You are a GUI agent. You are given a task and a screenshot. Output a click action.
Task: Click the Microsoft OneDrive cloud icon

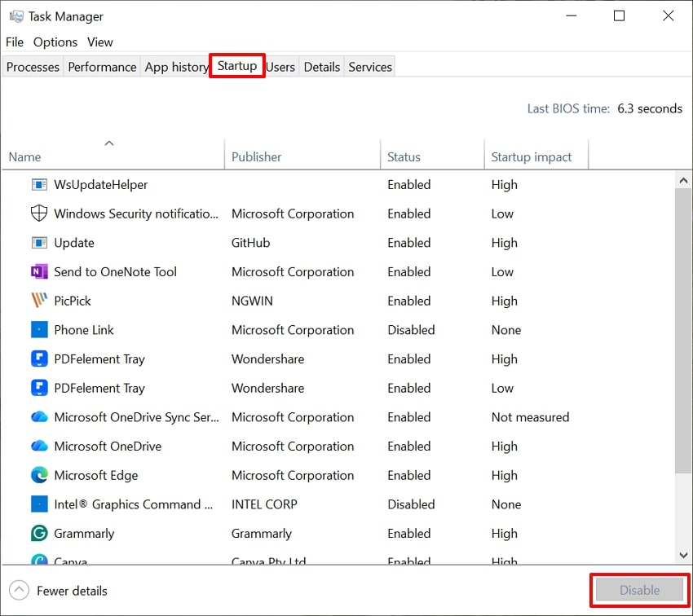[x=38, y=446]
